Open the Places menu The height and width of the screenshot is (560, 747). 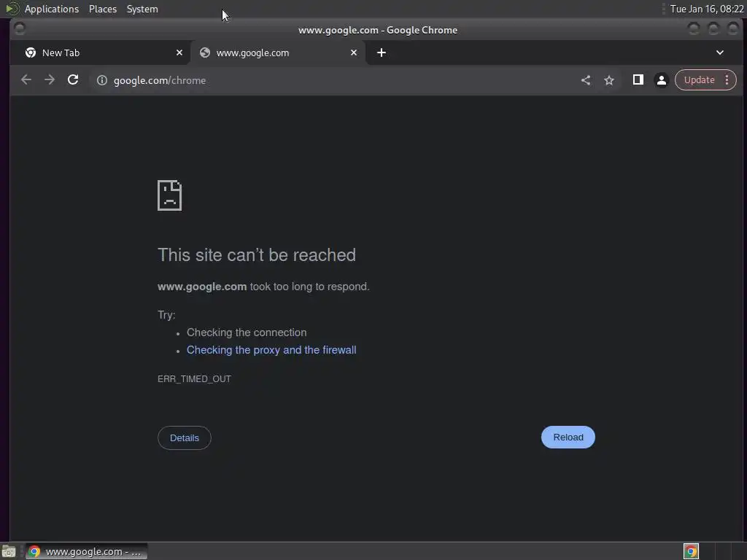pos(103,9)
